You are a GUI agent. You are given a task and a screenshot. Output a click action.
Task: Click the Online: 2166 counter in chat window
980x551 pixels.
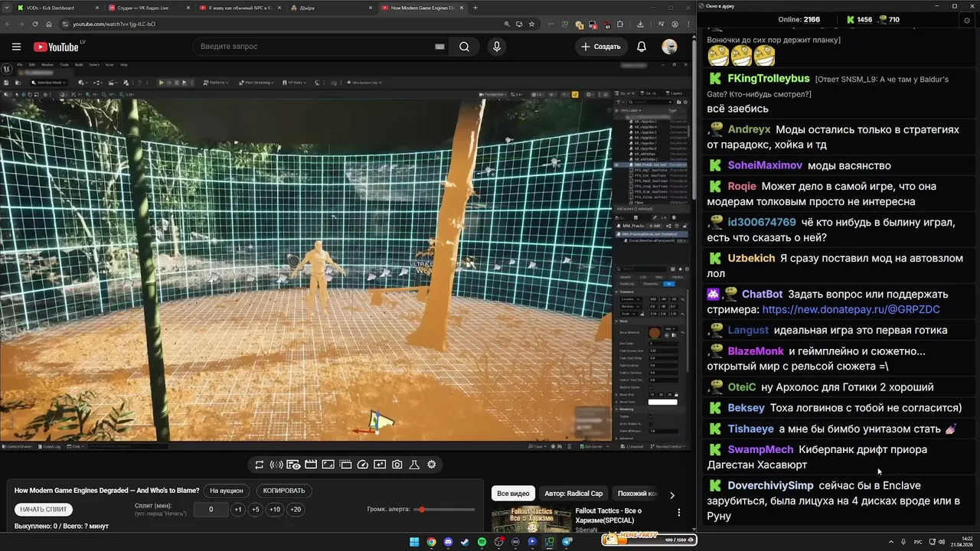click(x=799, y=20)
